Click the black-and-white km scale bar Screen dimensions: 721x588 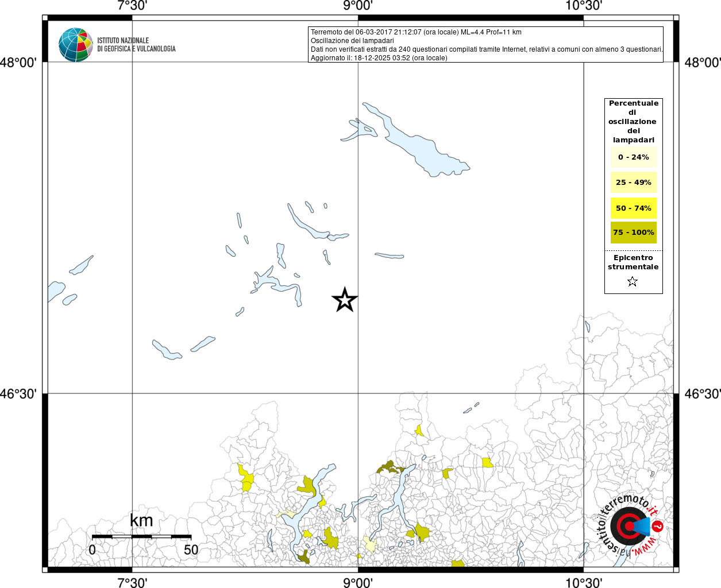coord(141,536)
